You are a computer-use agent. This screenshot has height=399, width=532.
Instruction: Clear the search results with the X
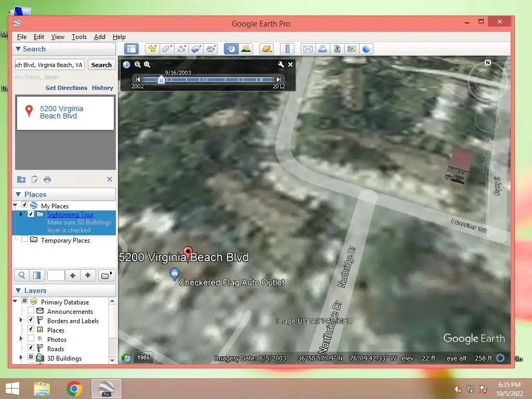[110, 179]
